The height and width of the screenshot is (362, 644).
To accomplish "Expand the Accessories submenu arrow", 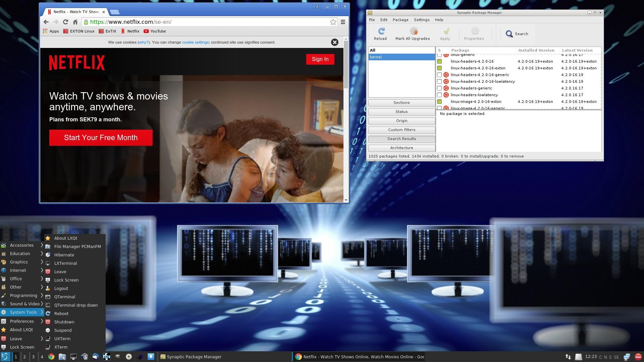I will click(42, 245).
